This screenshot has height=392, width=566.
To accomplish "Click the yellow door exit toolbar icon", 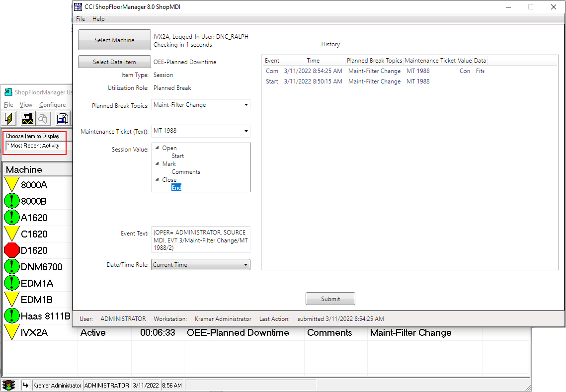I will coord(9,118).
